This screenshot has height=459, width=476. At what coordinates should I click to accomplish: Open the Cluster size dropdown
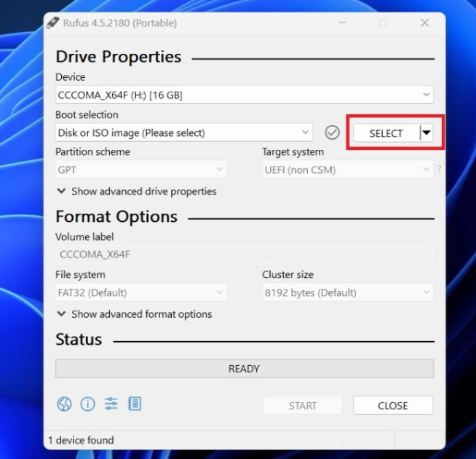pos(348,292)
